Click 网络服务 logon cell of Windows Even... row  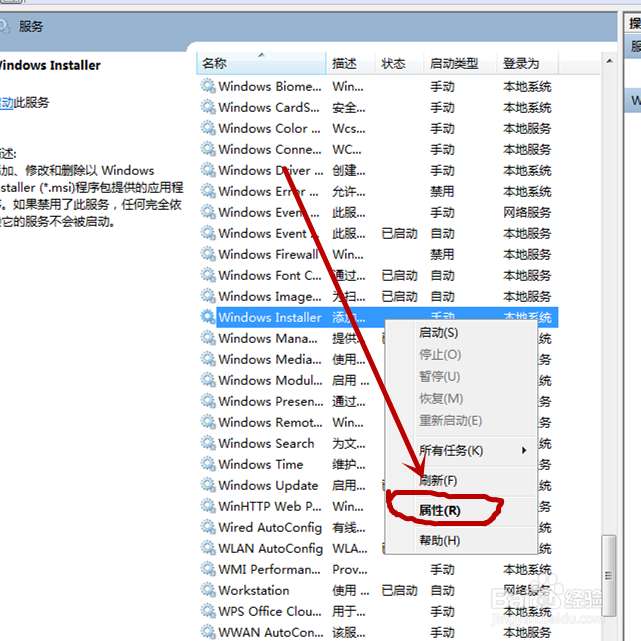pyautogui.click(x=527, y=212)
